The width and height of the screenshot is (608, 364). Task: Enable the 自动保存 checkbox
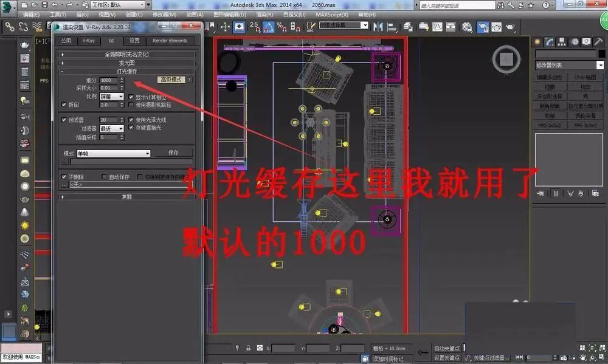pyautogui.click(x=105, y=177)
